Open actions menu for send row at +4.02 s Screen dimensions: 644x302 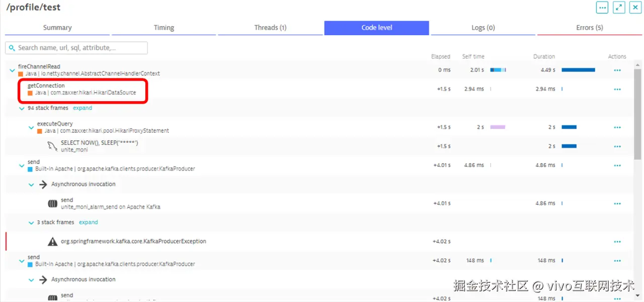(617, 261)
